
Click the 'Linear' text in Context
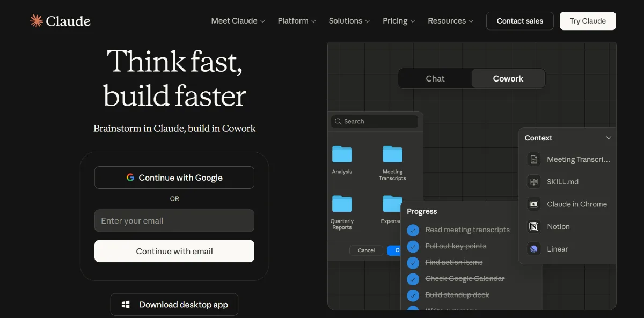point(557,249)
